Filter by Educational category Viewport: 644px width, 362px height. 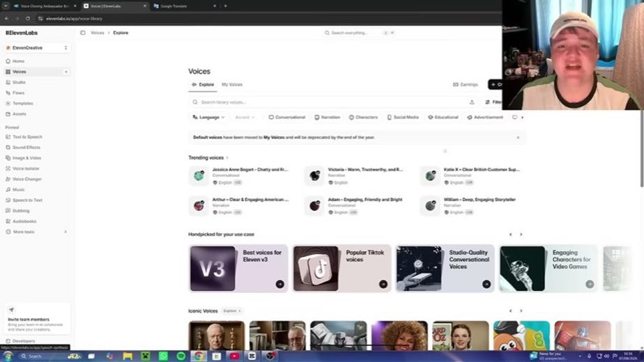point(443,118)
